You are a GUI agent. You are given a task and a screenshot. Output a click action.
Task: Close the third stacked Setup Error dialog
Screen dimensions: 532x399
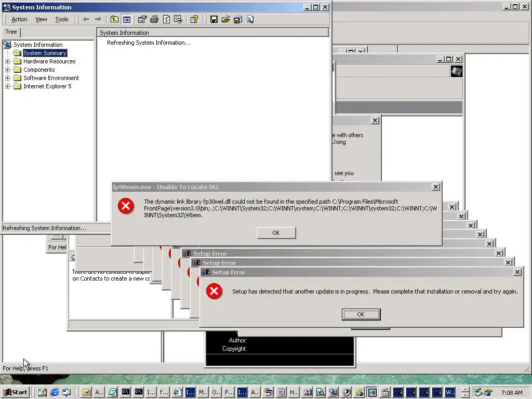click(x=498, y=254)
